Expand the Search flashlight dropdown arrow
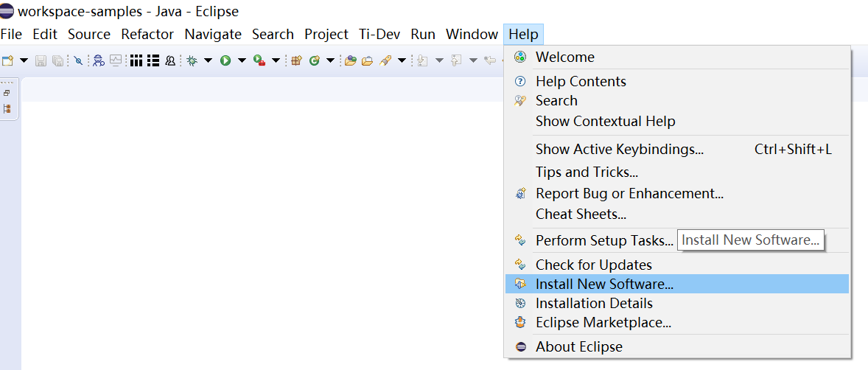The height and width of the screenshot is (370, 868). (x=402, y=60)
